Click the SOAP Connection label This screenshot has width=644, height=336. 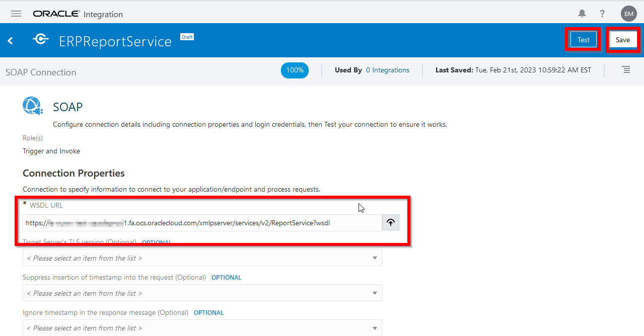tap(41, 72)
